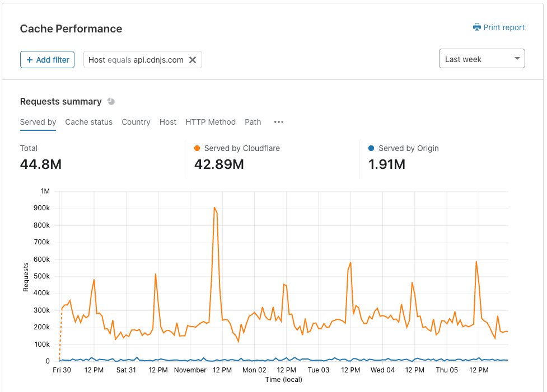The image size is (547, 392).
Task: Switch to the Country tab
Action: pyautogui.click(x=135, y=122)
